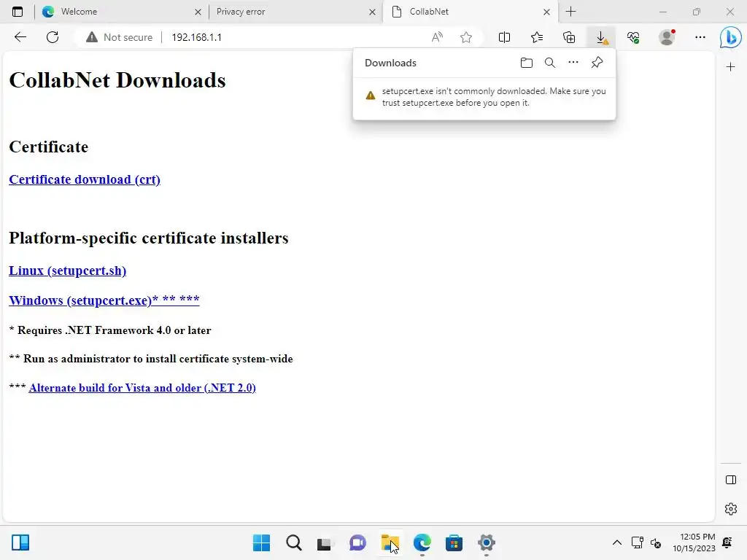Select the CollabNet tab

click(x=469, y=12)
